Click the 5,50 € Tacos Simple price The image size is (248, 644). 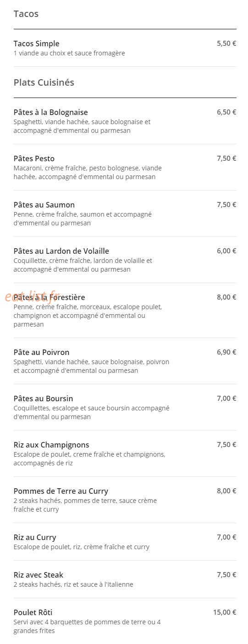coord(226,44)
